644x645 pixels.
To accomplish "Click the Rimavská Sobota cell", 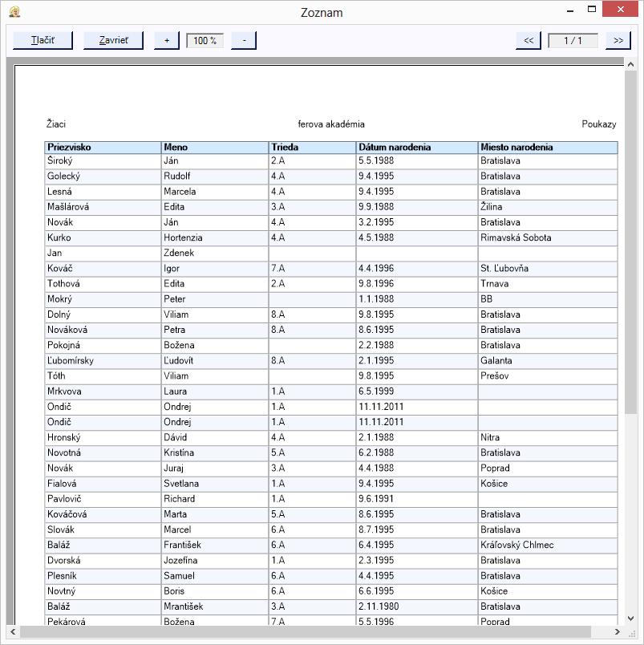I will pyautogui.click(x=548, y=237).
